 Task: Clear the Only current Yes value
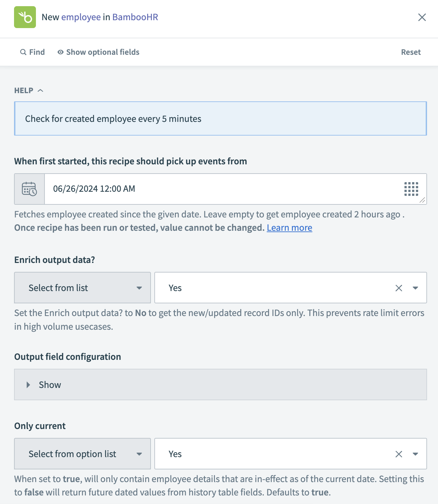(399, 454)
